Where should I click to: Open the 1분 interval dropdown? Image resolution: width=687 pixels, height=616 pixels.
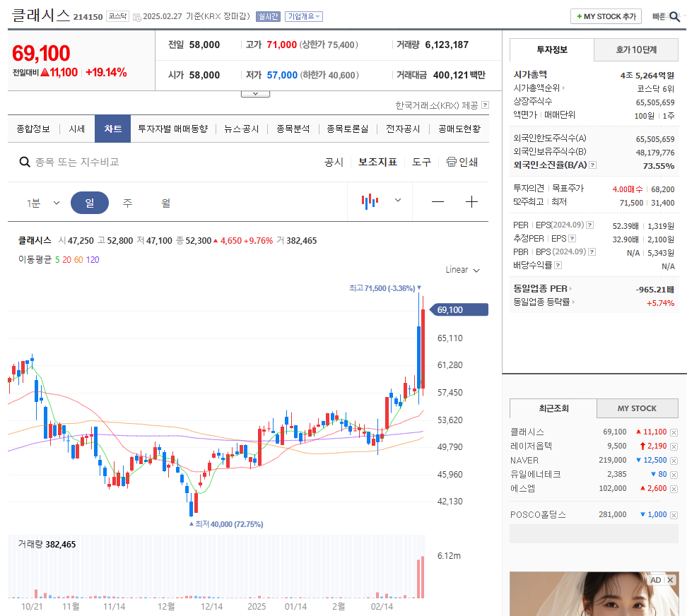[x=43, y=203]
